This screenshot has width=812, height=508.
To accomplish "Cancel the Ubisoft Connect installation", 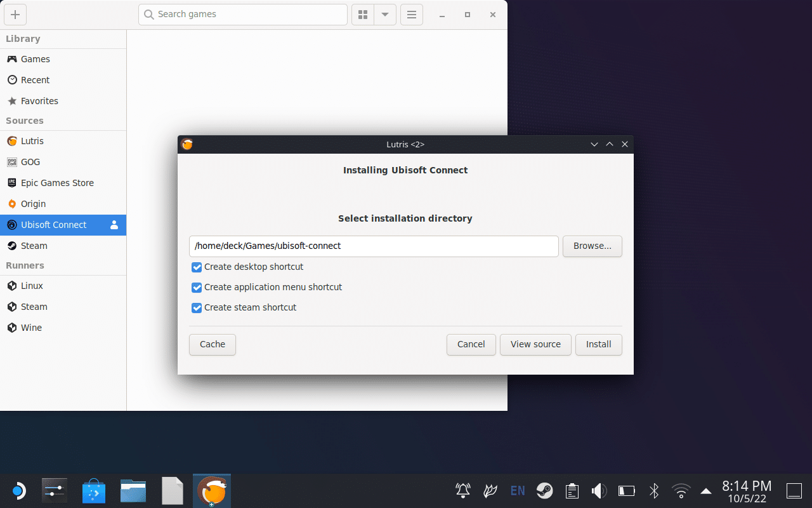I will tap(471, 345).
